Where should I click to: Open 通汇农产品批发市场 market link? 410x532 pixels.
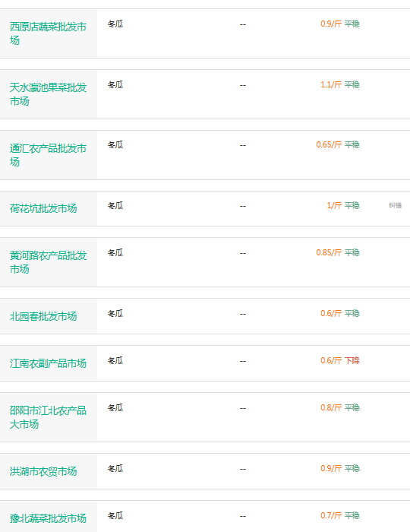48,155
